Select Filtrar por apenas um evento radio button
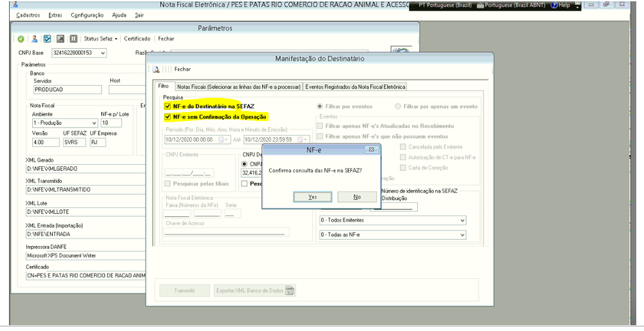The width and height of the screenshot is (644, 331). pyautogui.click(x=397, y=106)
